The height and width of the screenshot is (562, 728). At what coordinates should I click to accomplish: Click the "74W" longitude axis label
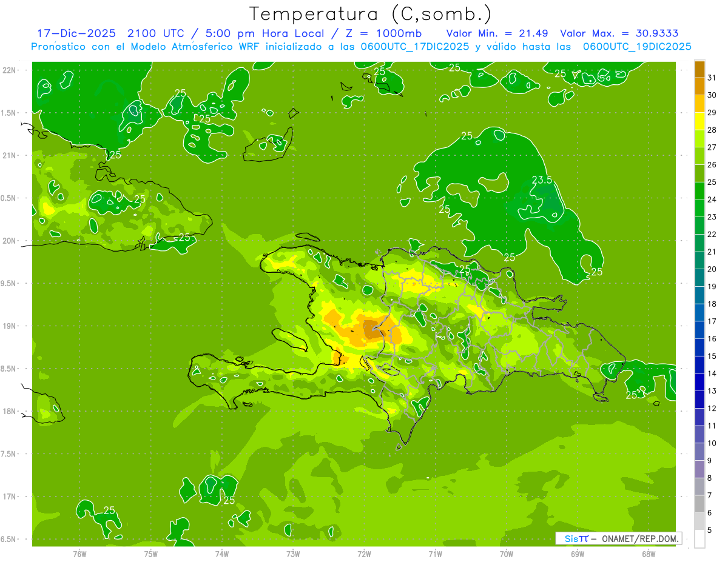pyautogui.click(x=222, y=554)
